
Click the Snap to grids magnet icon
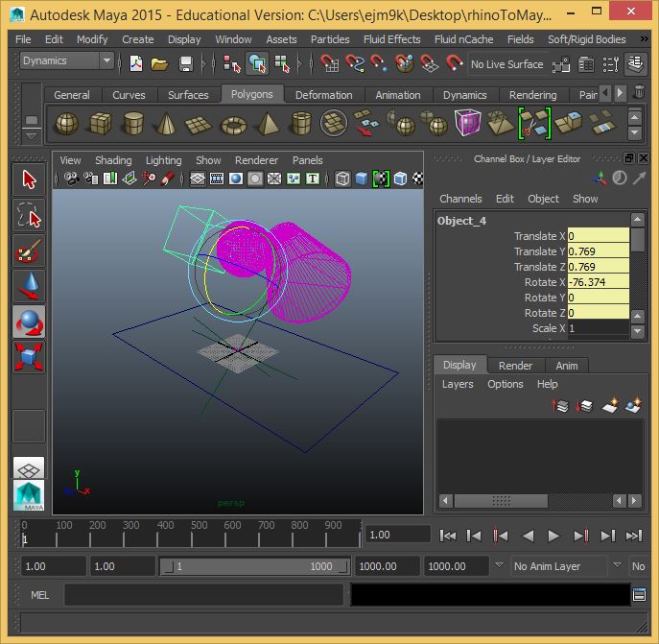[330, 64]
